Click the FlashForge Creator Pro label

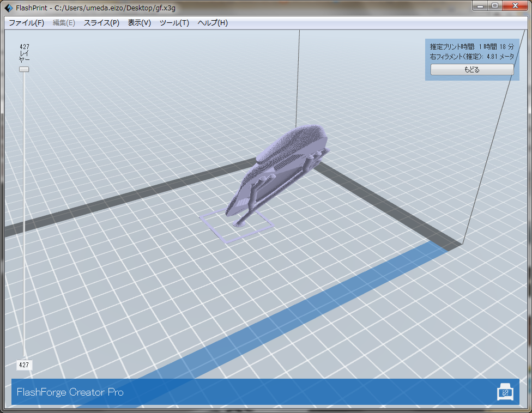click(70, 392)
